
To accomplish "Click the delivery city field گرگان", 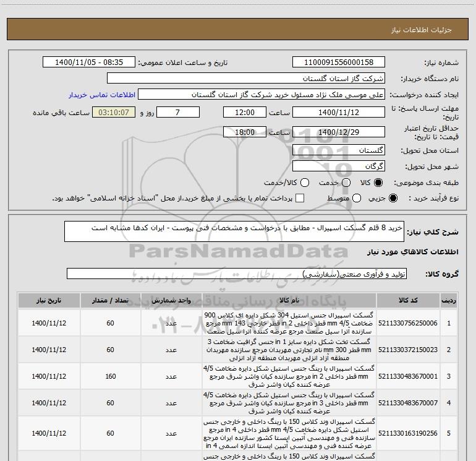I will pyautogui.click(x=339, y=166).
